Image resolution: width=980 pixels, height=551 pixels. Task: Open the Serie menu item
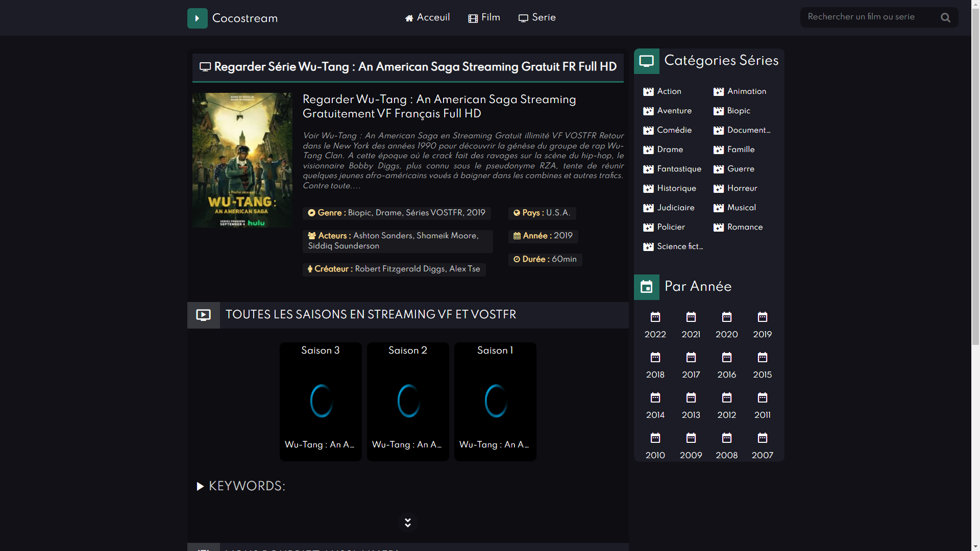537,18
